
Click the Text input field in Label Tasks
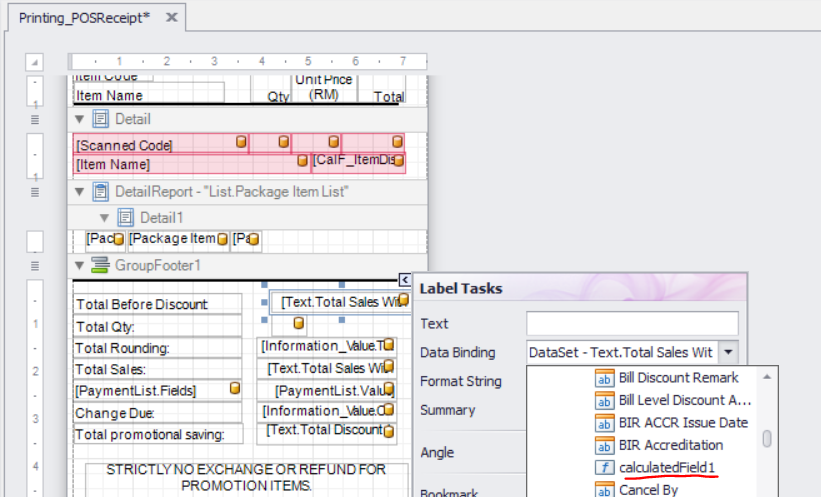point(632,323)
